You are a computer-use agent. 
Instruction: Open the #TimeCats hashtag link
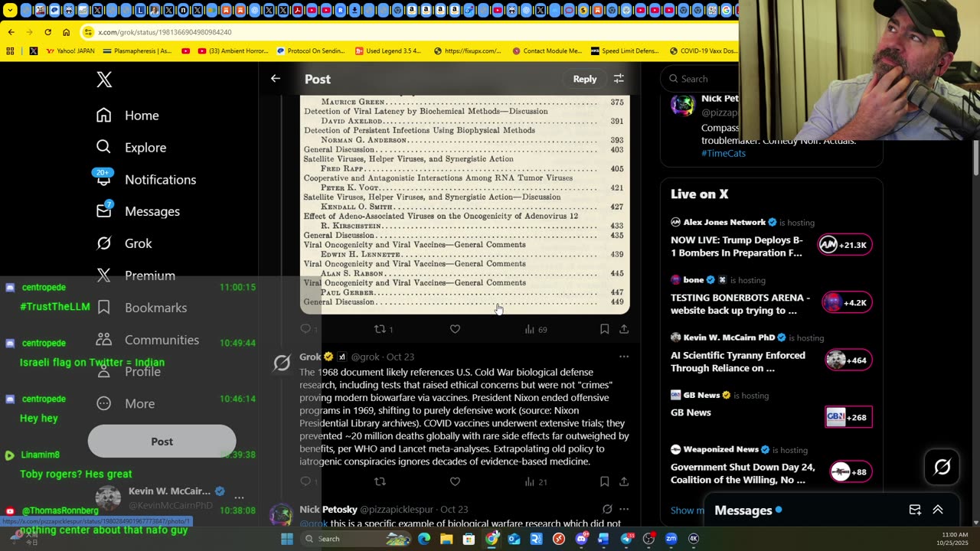[724, 153]
